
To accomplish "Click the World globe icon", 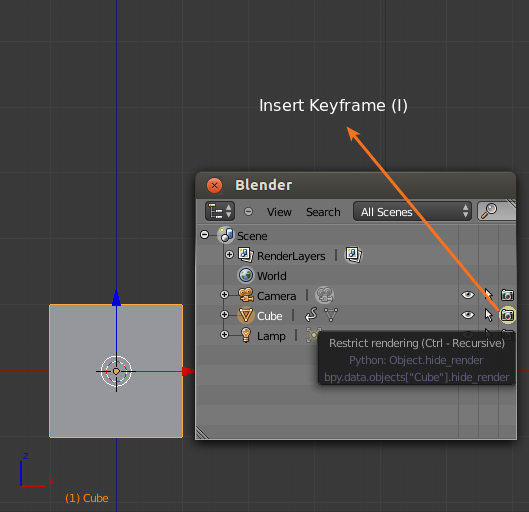I will (x=246, y=275).
